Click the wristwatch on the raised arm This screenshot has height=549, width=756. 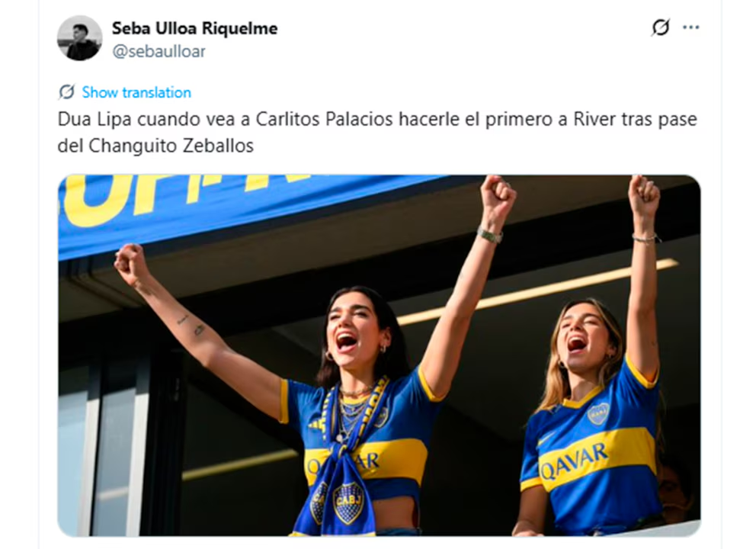(x=490, y=235)
